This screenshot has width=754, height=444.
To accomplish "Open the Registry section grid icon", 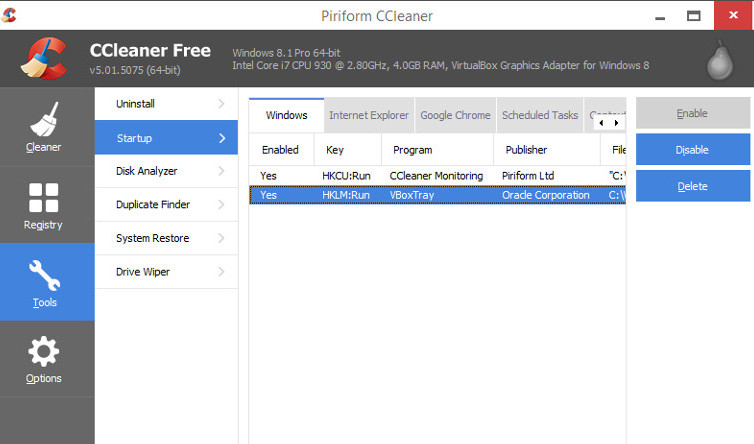I will [43, 198].
